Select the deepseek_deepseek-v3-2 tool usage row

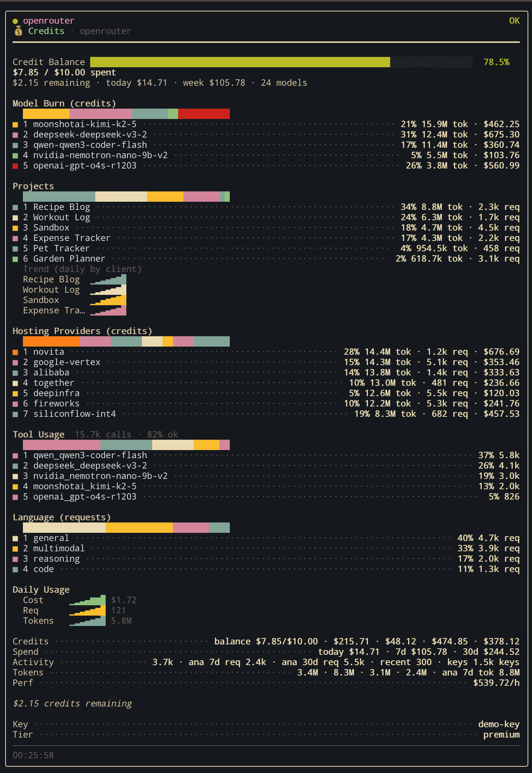(x=266, y=466)
